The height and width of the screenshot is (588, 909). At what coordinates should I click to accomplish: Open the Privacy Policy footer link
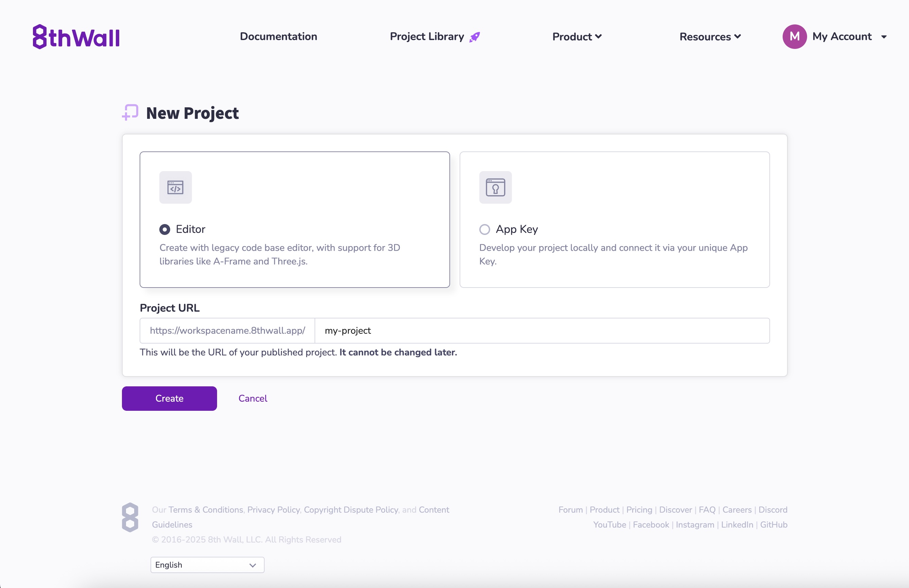[x=273, y=509]
